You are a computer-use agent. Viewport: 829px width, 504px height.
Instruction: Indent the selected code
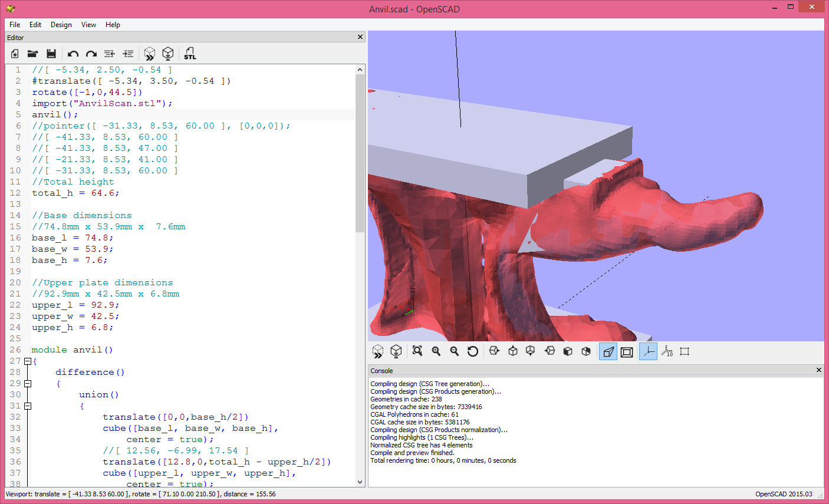point(128,54)
